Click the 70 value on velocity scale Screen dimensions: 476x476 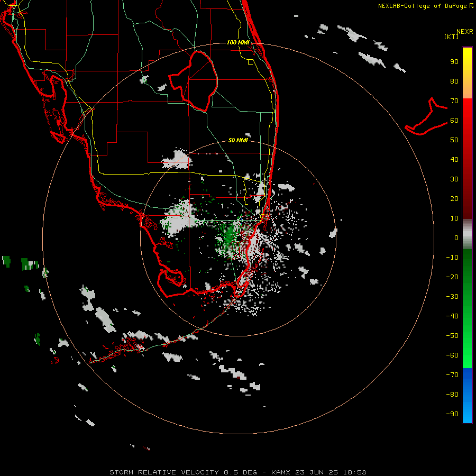pyautogui.click(x=454, y=101)
